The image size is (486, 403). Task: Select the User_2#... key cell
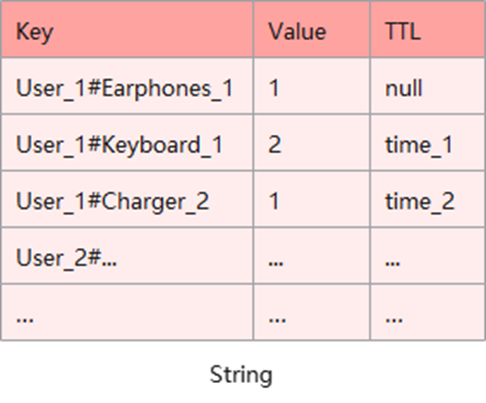pos(127,256)
